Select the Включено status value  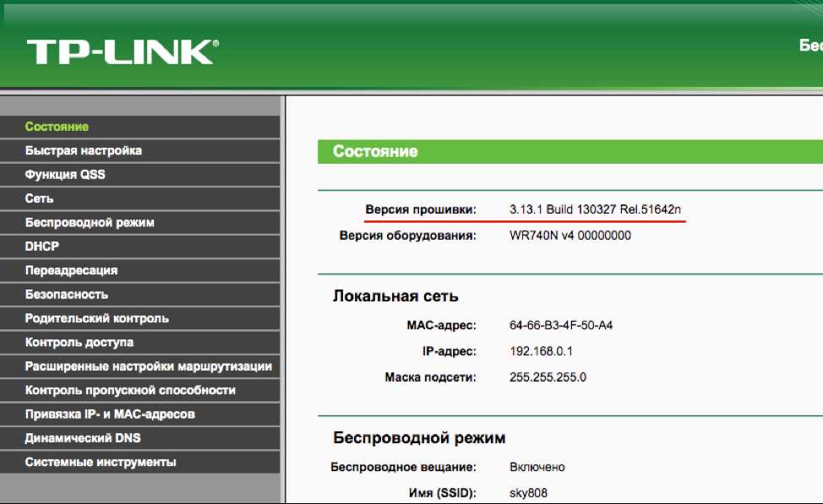click(537, 467)
